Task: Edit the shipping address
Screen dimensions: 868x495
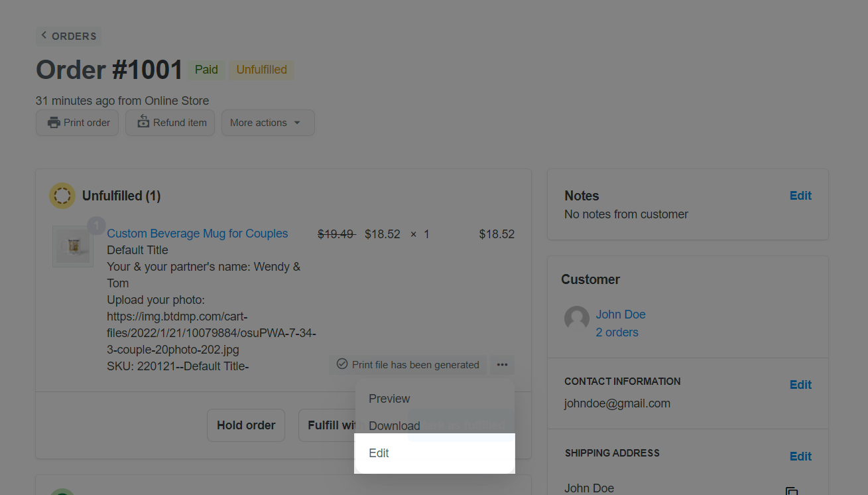Action: 800,457
